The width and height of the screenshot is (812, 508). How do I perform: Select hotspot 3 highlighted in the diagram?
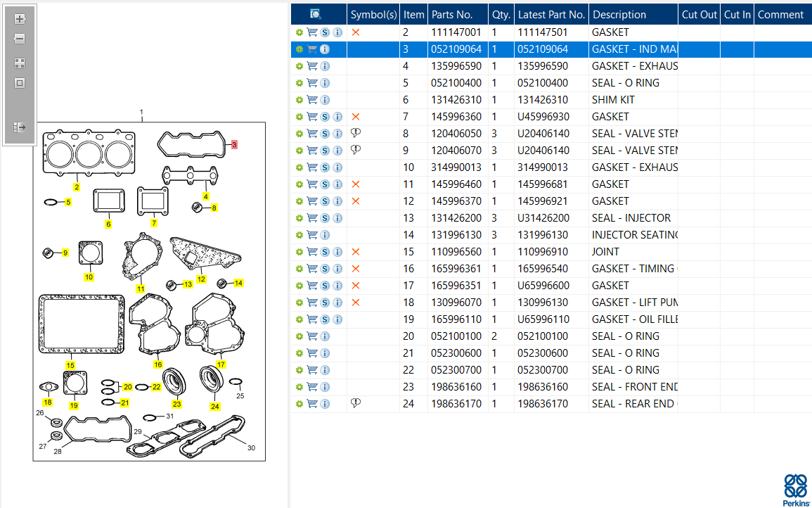[x=235, y=145]
